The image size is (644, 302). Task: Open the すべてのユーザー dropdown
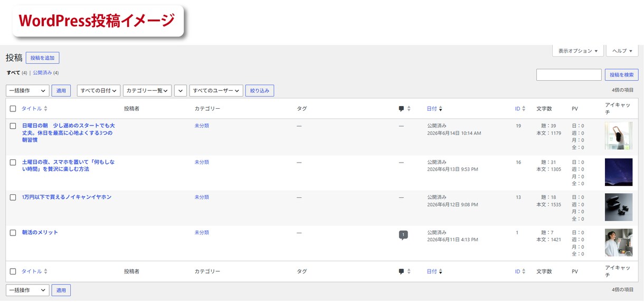point(216,91)
